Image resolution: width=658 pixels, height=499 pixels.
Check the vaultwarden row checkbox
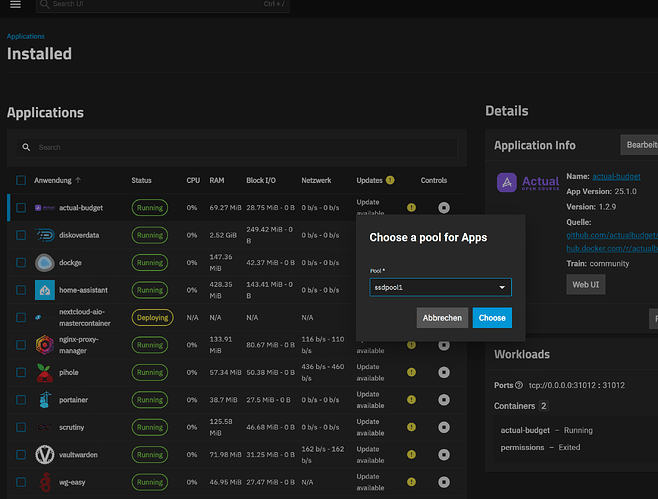(x=21, y=455)
